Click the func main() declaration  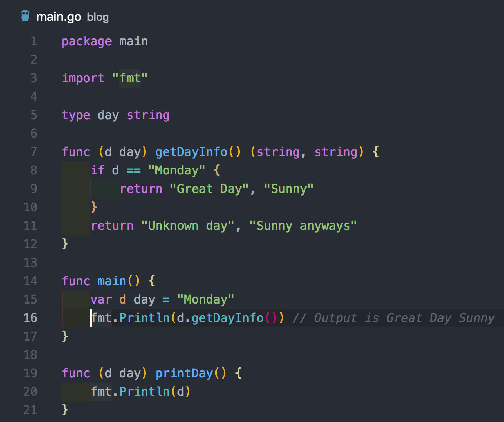[x=100, y=281]
